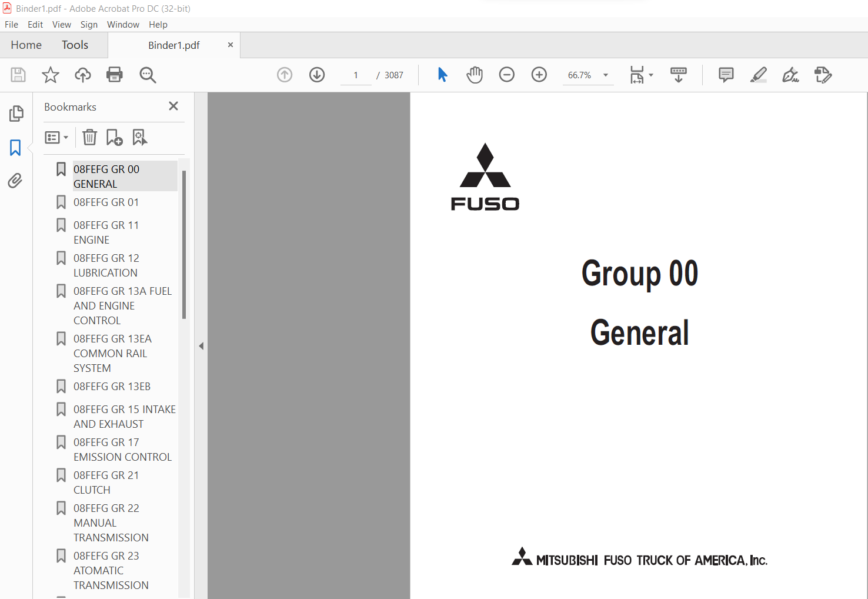Toggle the Bookmarks panel icon

(x=15, y=147)
